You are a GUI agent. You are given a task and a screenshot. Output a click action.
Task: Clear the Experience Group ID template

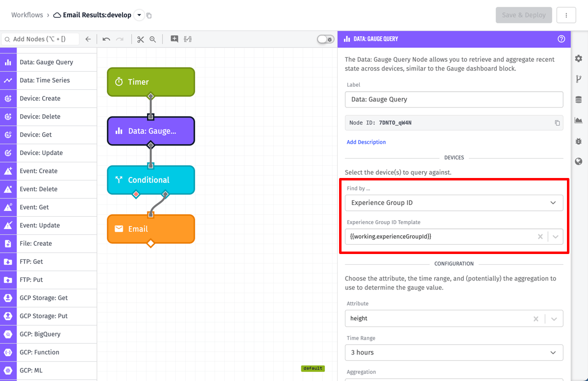pos(540,236)
